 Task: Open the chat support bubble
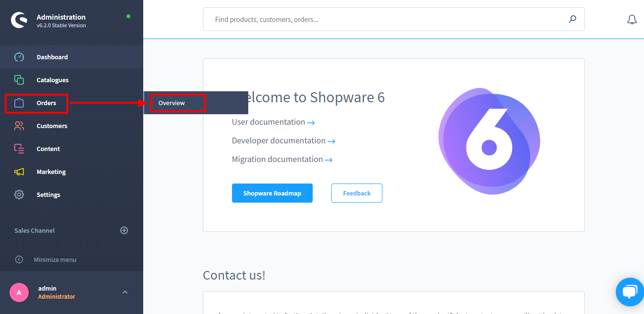[630, 292]
